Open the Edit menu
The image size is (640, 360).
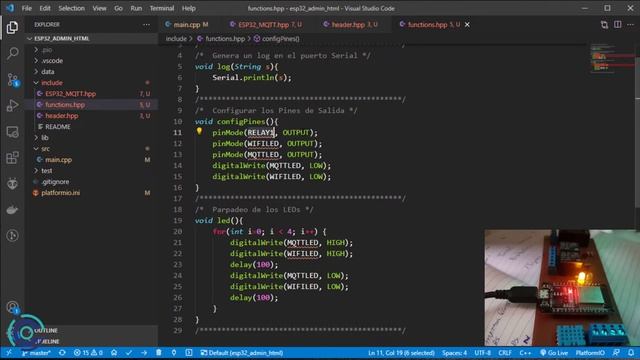(45, 8)
